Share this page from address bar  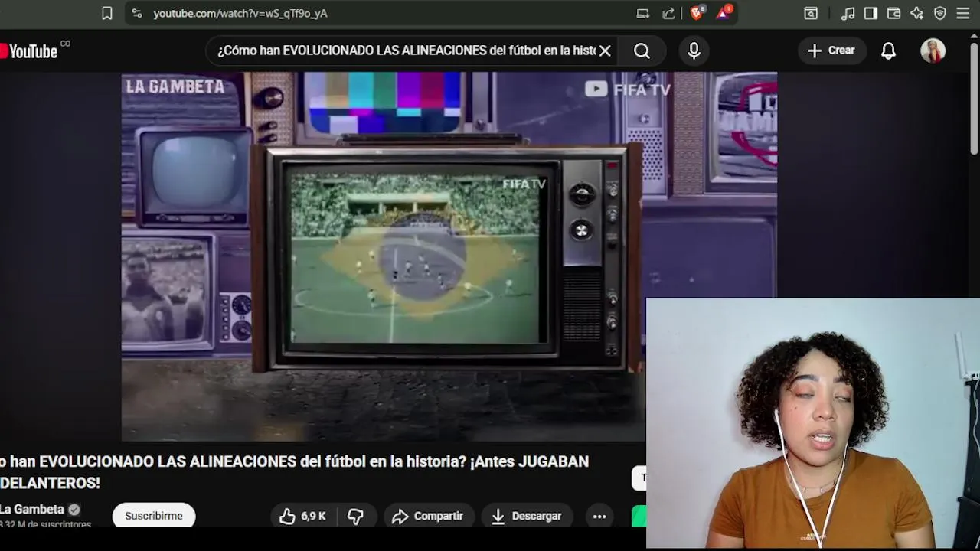pyautogui.click(x=669, y=13)
